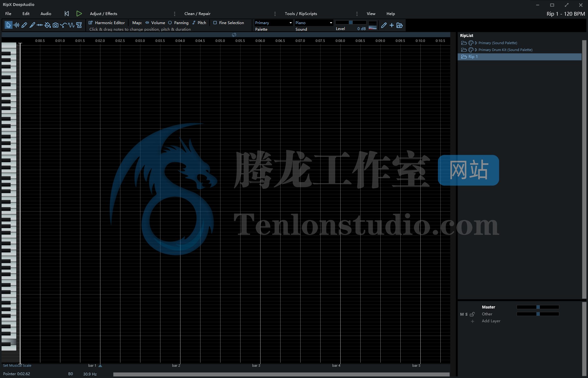
Task: Open the Clean / Repair menu
Action: point(197,13)
